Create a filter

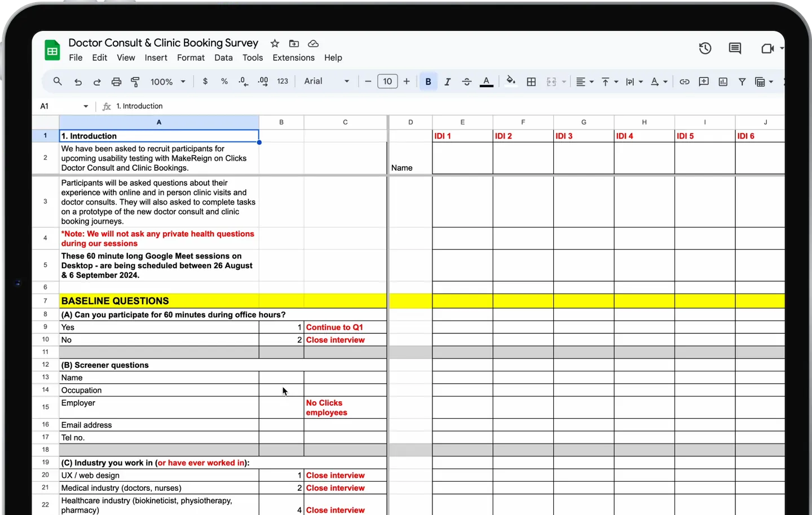742,82
